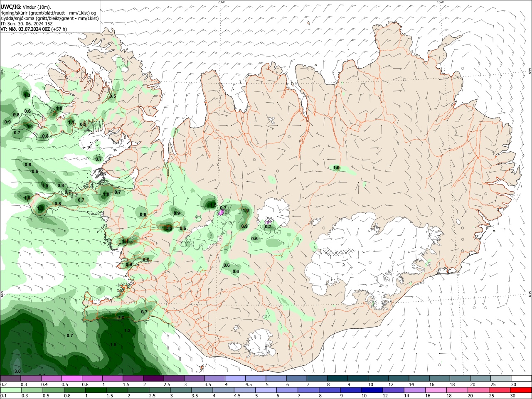Select deep blue swatch between 10 and 12
The height and width of the screenshot is (399, 532).
point(372,390)
